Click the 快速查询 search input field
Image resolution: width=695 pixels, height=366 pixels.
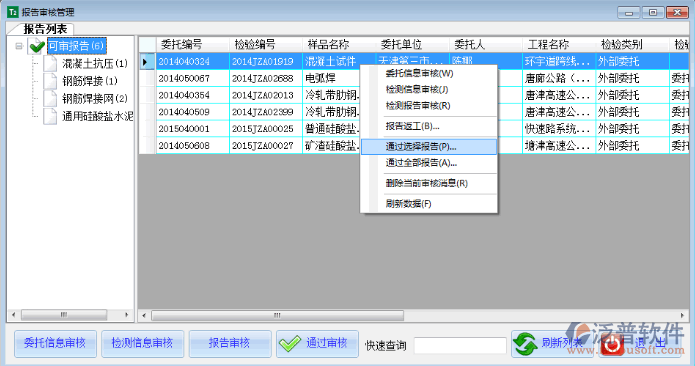coord(460,345)
